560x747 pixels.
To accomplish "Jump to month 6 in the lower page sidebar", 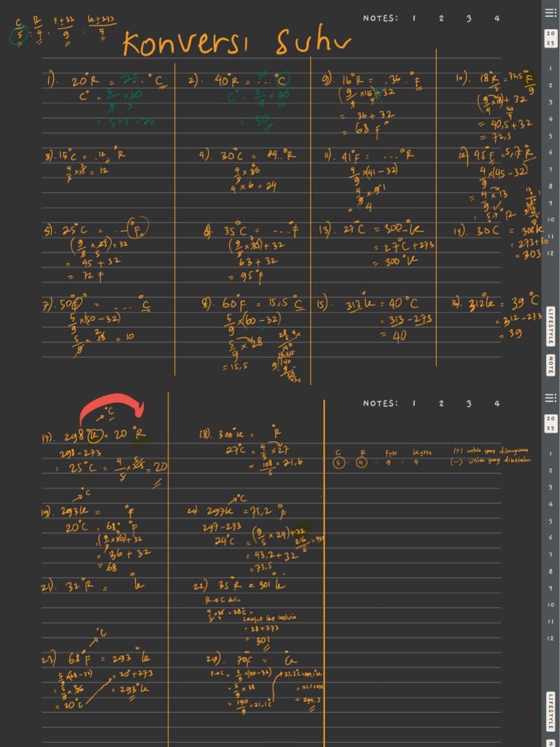I will [x=551, y=538].
